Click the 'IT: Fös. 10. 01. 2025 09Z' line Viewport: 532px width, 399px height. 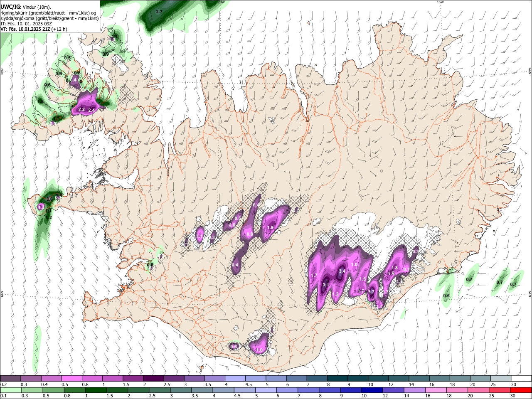click(x=26, y=24)
